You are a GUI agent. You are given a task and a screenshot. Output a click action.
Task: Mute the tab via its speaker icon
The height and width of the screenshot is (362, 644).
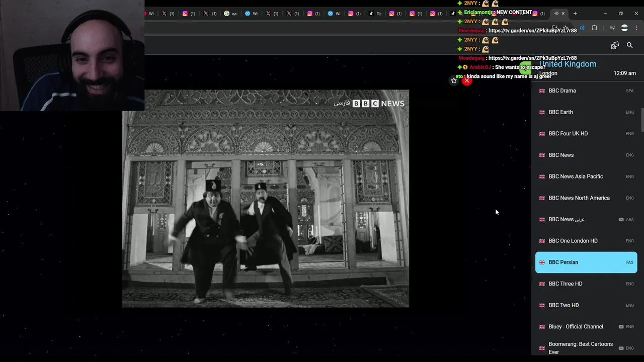[556, 14]
